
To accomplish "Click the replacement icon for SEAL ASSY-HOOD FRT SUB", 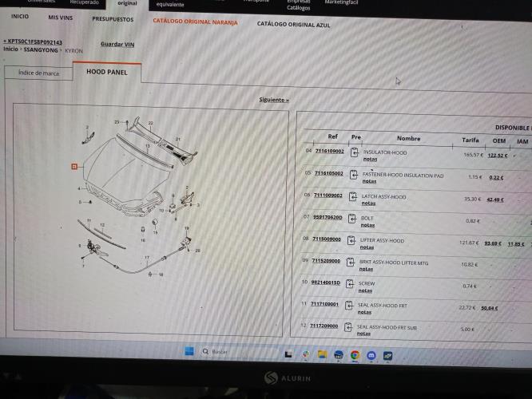I will pyautogui.click(x=348, y=327).
